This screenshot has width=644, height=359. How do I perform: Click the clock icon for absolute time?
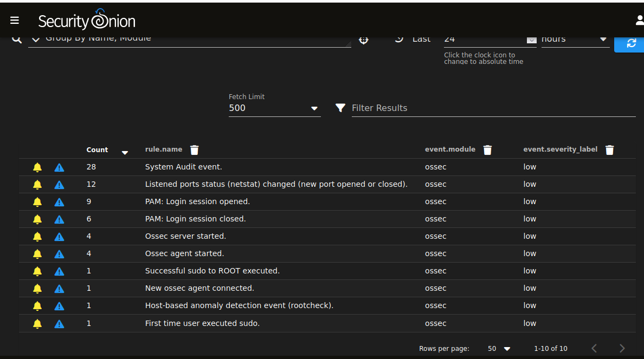(x=399, y=39)
